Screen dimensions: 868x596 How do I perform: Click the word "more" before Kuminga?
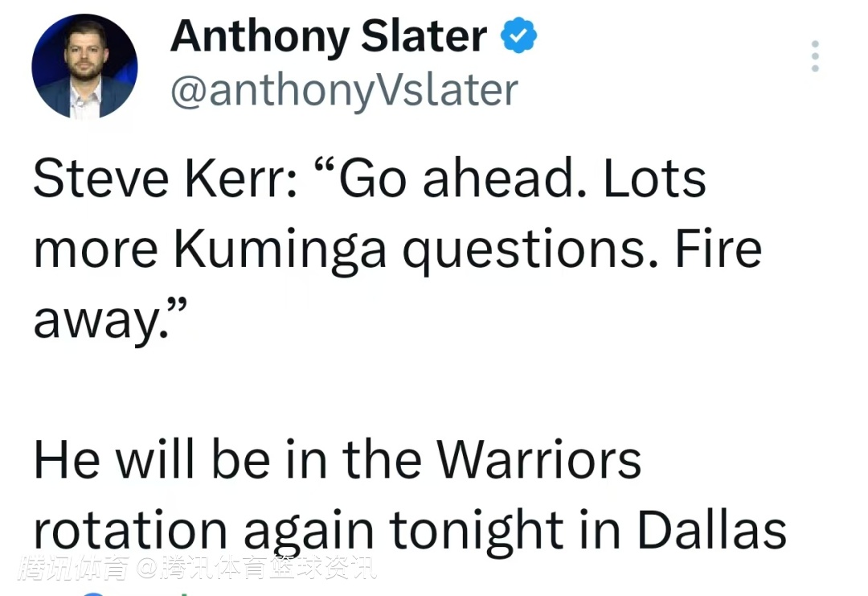tap(96, 251)
